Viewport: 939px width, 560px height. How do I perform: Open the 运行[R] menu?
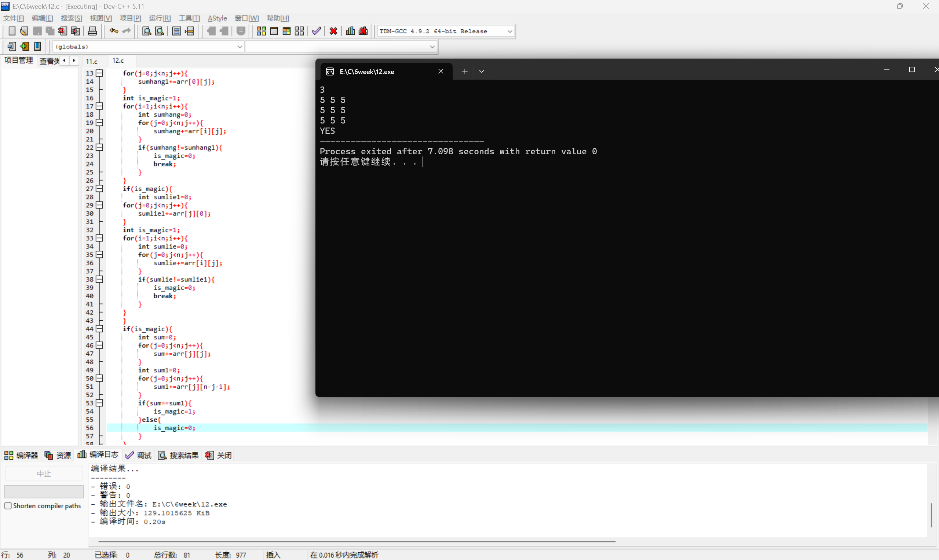tap(159, 18)
